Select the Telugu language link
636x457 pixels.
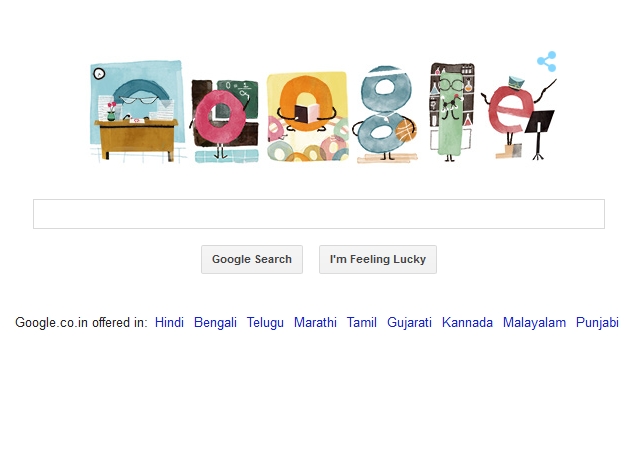click(x=265, y=323)
